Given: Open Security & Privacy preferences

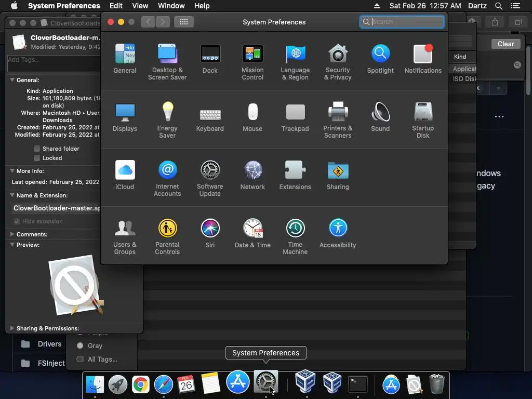Looking at the screenshot, I should click(338, 62).
